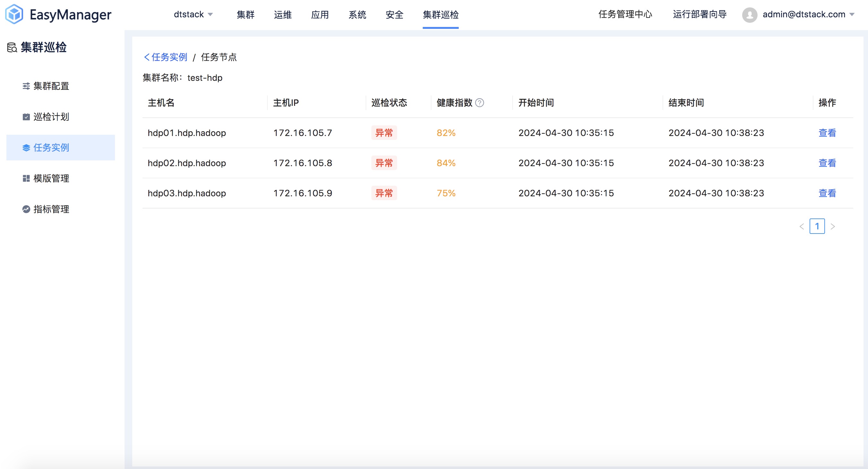
Task: Click the hdp02.hdp.hadoop hostname cell
Action: [x=187, y=163]
